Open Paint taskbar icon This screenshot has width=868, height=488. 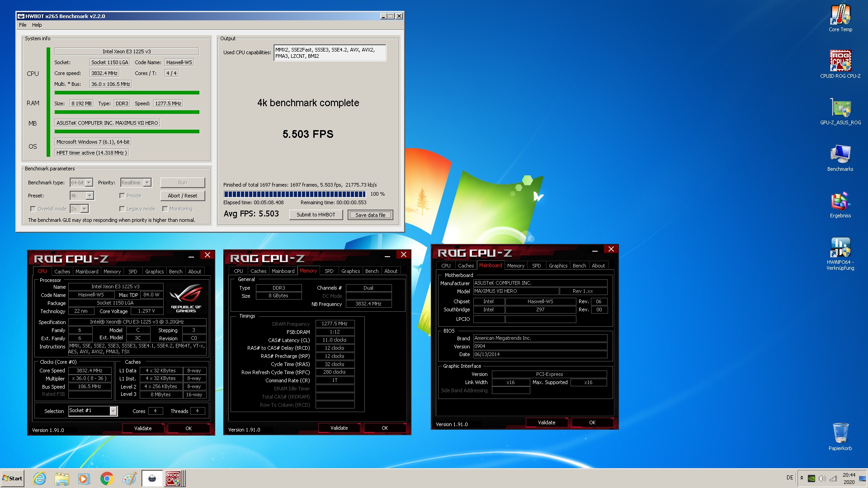129,478
